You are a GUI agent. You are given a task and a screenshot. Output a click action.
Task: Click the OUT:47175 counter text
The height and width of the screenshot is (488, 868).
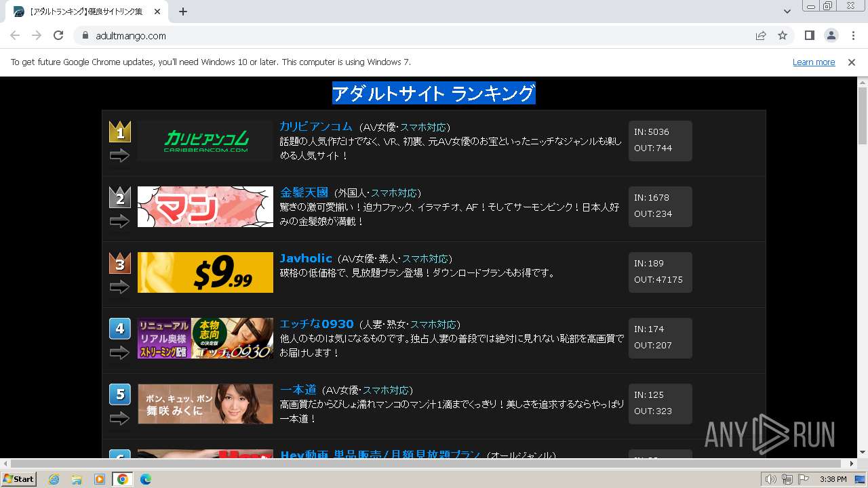658,280
